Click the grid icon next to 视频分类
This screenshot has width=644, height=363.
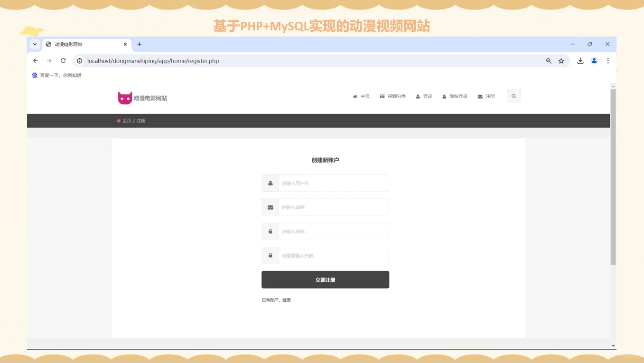coord(382,96)
